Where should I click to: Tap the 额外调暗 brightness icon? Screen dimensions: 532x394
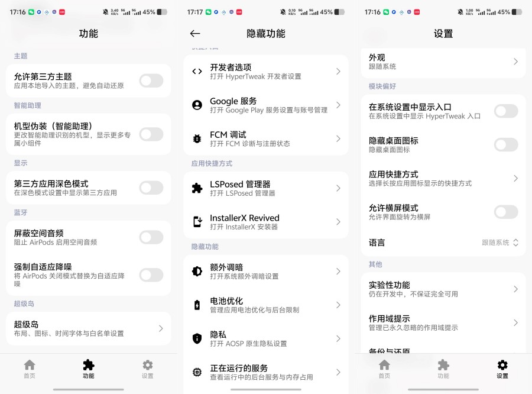point(197,271)
